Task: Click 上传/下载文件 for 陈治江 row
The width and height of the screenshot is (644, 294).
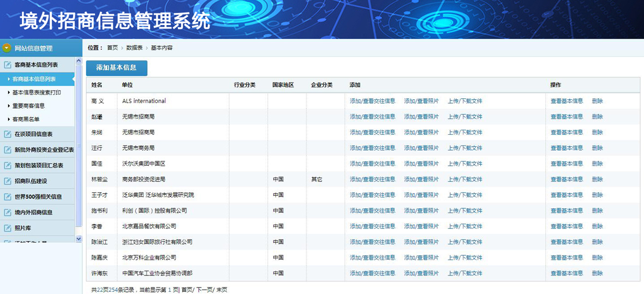Action: [x=465, y=242]
